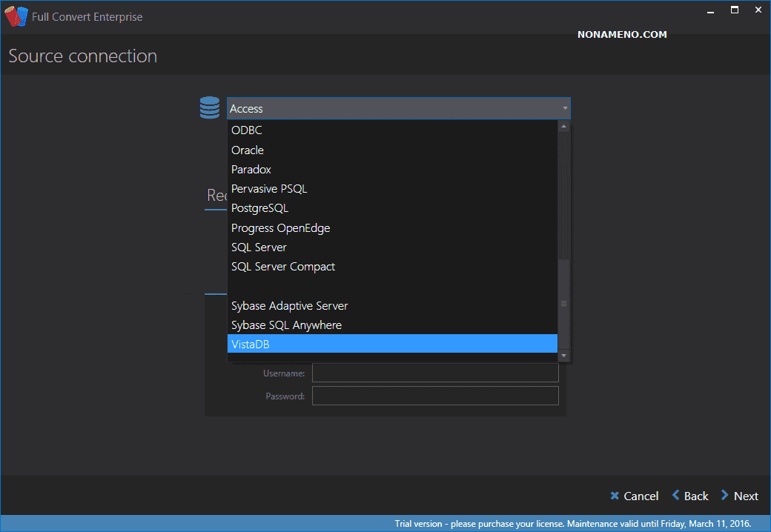Choose Sybase Adaptive Server
The width and height of the screenshot is (771, 532).
tap(289, 306)
